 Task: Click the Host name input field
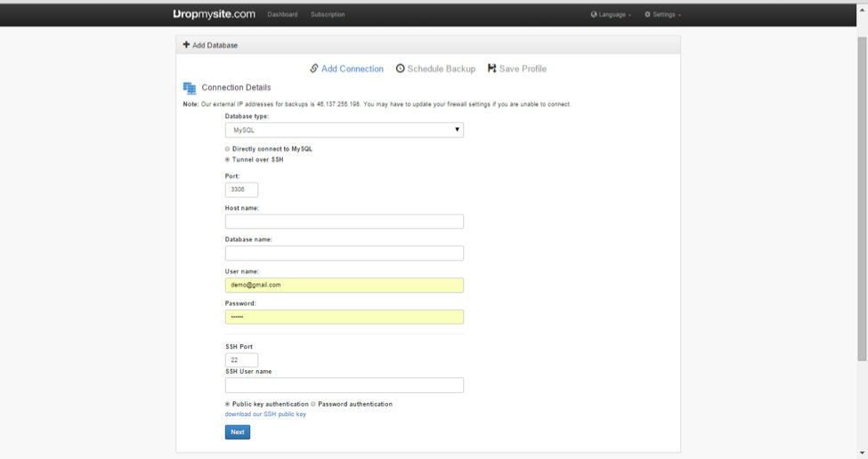(344, 221)
